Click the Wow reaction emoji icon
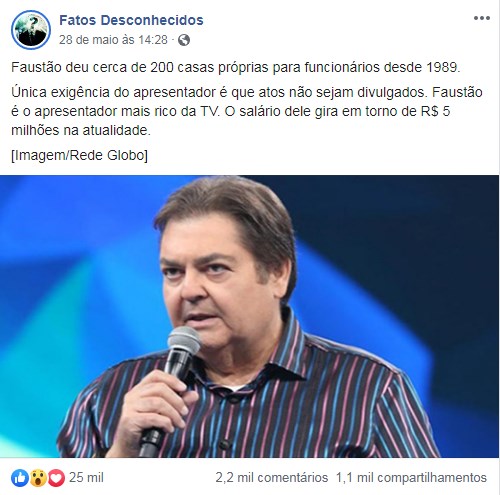The image size is (500, 495). tap(38, 478)
